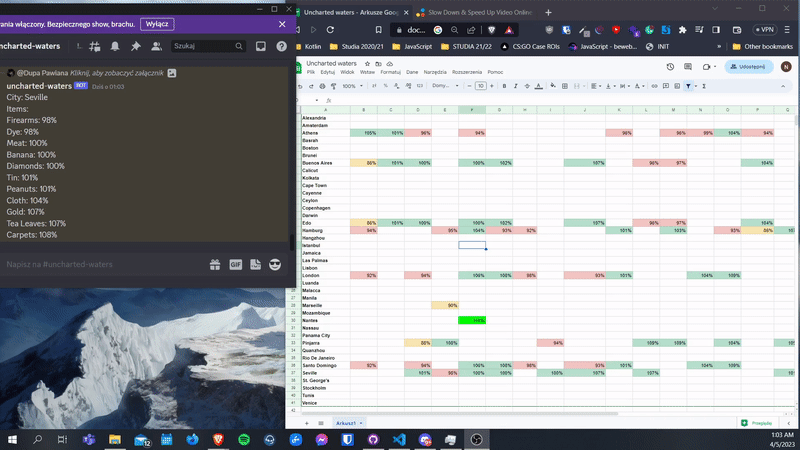Viewport: 800px width, 450px height.
Task: Click the Wyłącz button in banner
Action: (x=157, y=23)
